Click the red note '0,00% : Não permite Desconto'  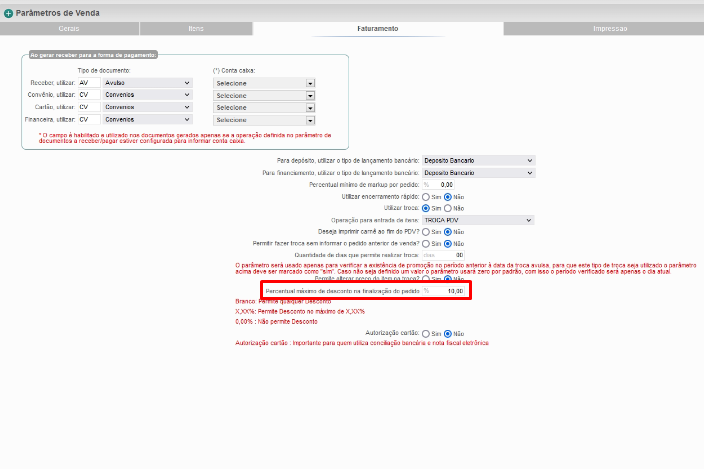point(276,321)
